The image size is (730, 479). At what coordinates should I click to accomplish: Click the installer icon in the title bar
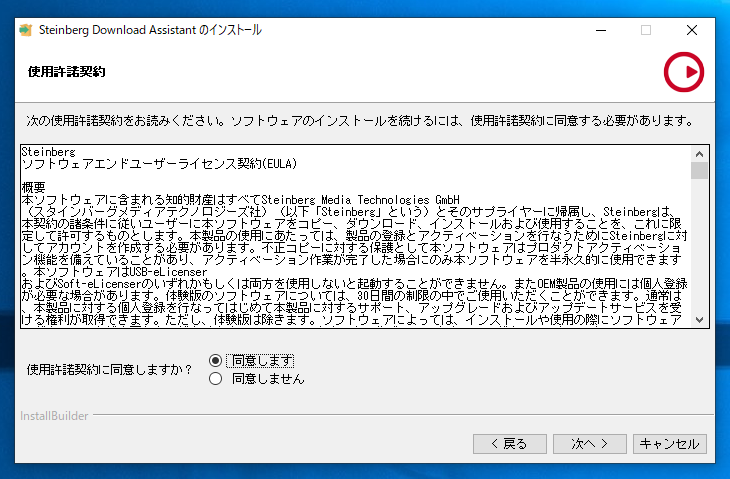click(26, 30)
